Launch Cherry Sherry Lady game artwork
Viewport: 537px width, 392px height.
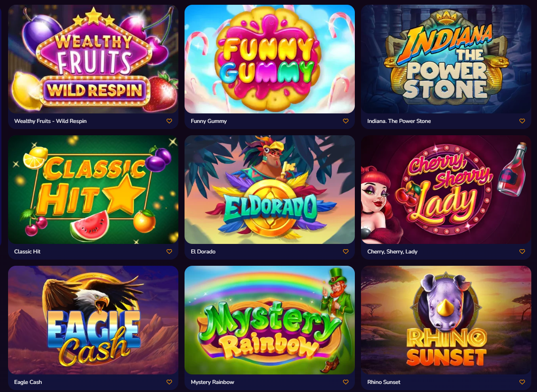point(446,189)
